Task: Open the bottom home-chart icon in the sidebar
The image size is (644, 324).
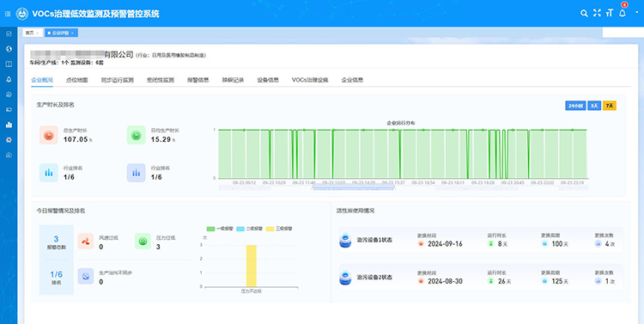Action: click(9, 155)
